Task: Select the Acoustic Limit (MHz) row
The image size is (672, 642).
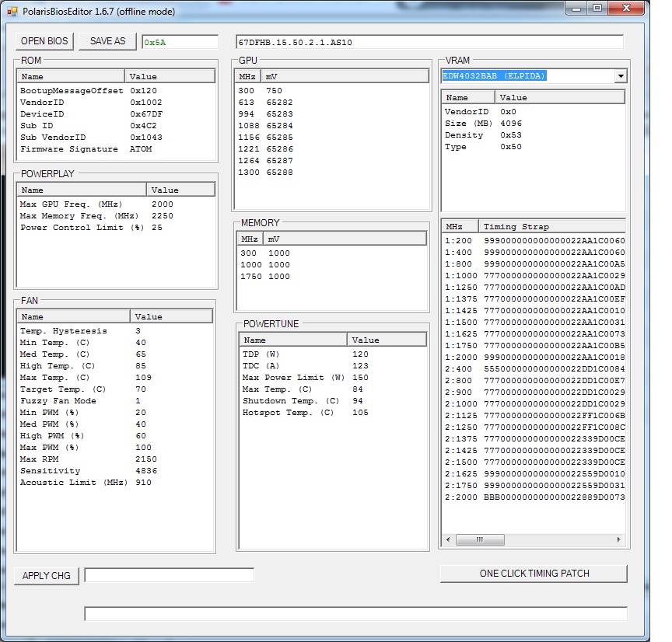Action: pos(115,482)
